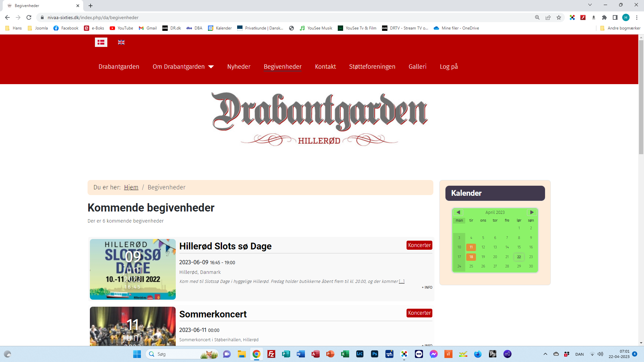Open the Joomla bookmark folder
644x362 pixels.
pos(38,28)
